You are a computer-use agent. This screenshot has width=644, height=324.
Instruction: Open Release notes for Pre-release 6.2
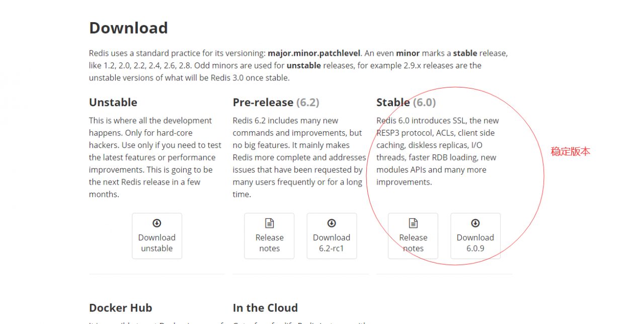pyautogui.click(x=269, y=242)
